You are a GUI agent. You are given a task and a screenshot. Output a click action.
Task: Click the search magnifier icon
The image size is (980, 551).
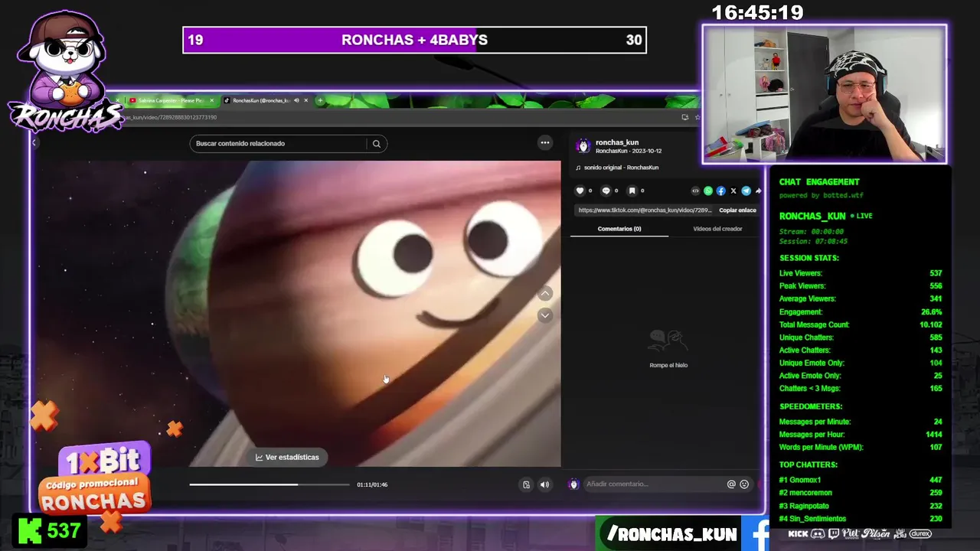[x=376, y=144]
